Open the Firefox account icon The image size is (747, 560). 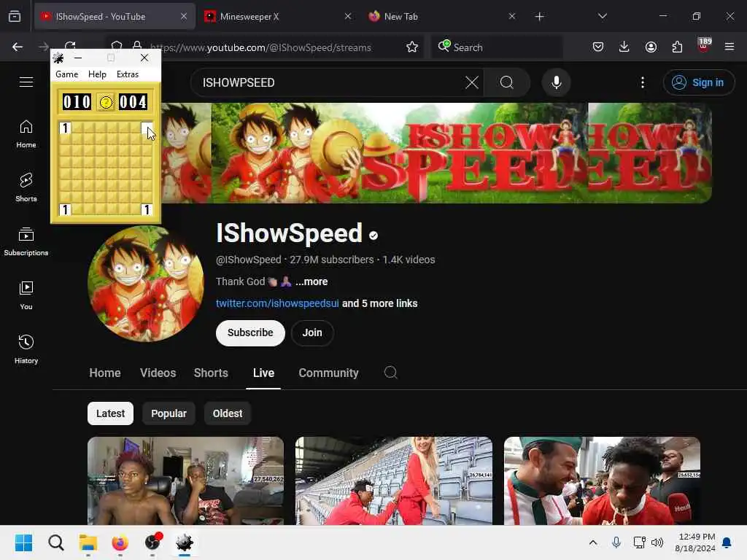(651, 47)
